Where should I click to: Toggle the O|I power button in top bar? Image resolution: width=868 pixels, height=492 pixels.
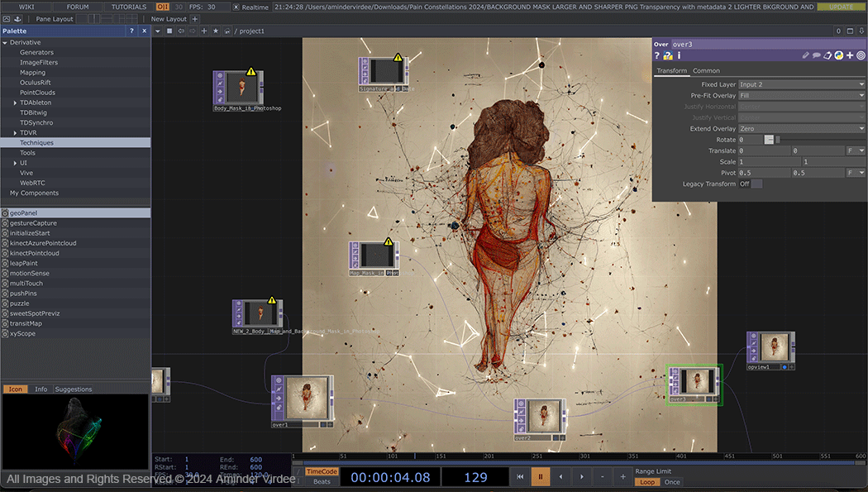click(162, 7)
